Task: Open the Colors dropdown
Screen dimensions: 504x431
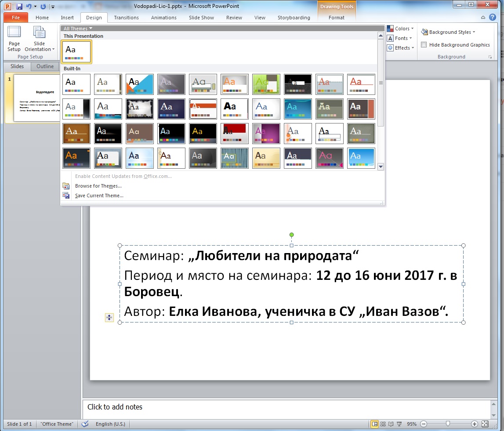Action: point(400,28)
